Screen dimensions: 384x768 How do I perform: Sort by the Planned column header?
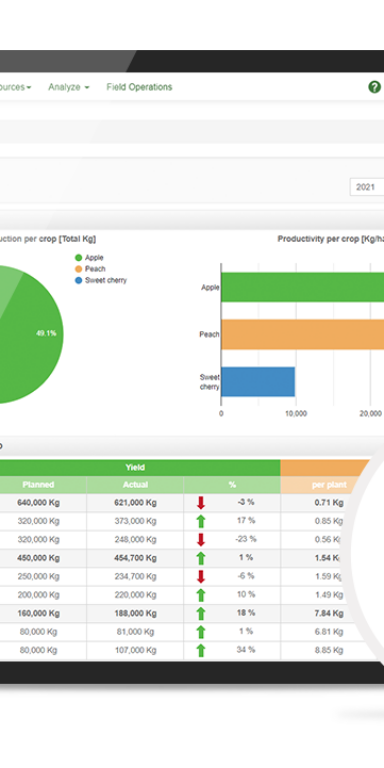coord(38,485)
